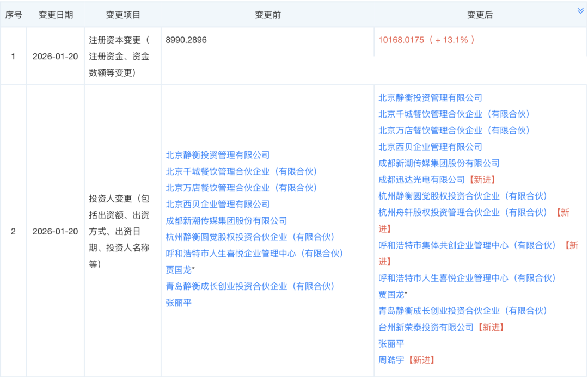588x377 pixels.
Task: Click the 新进 tag beside 台州新荣泰投资有限公司
Action: [x=491, y=327]
